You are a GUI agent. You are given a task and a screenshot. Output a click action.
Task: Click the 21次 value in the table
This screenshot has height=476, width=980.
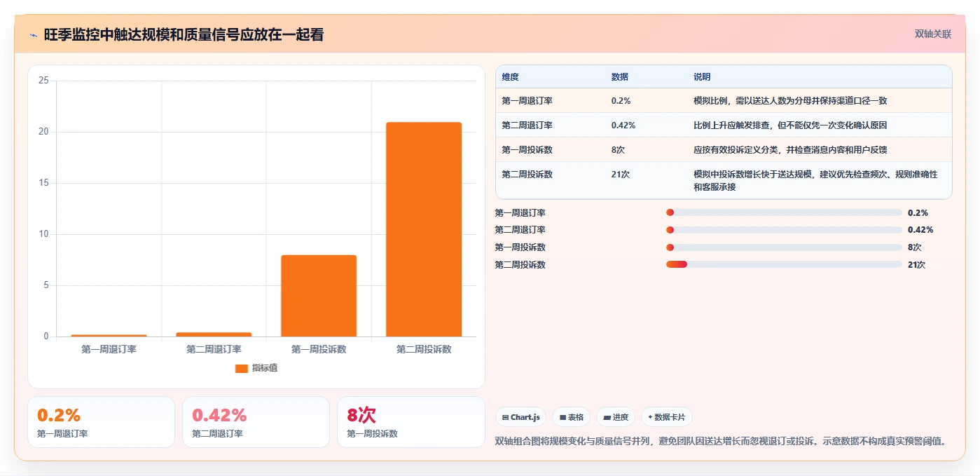tap(620, 175)
